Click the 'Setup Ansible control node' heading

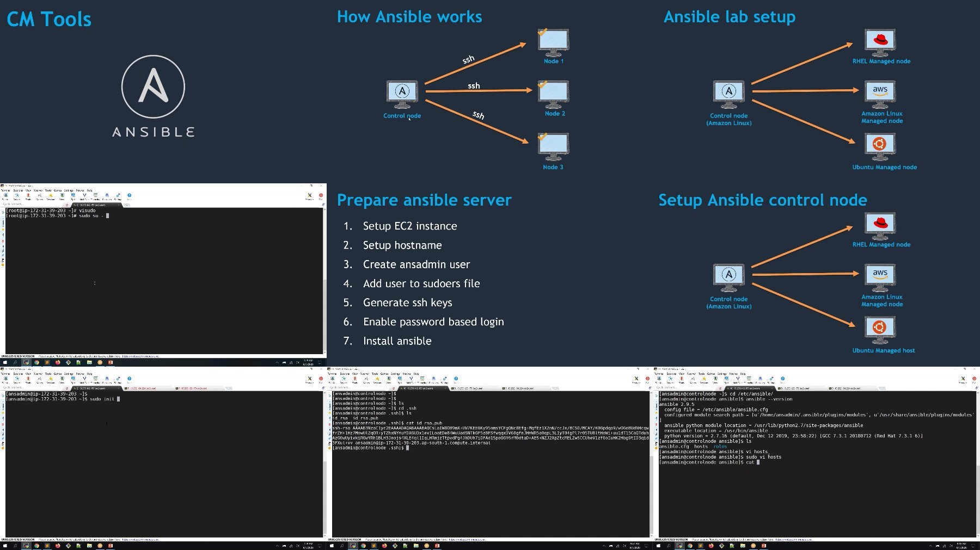pyautogui.click(x=763, y=200)
